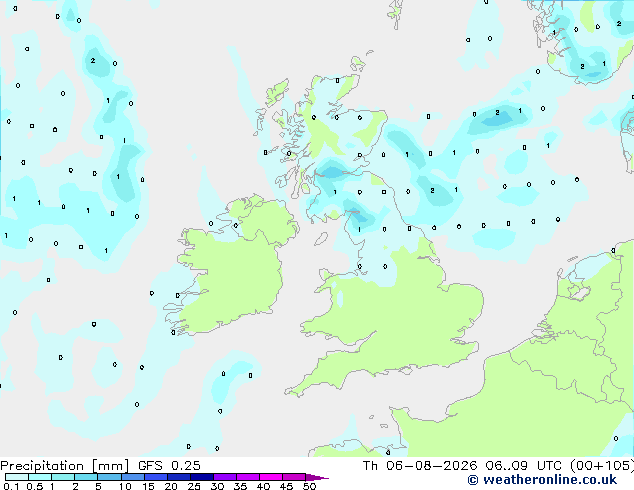
Task: Click the legend scale value "30"
Action: (x=217, y=486)
